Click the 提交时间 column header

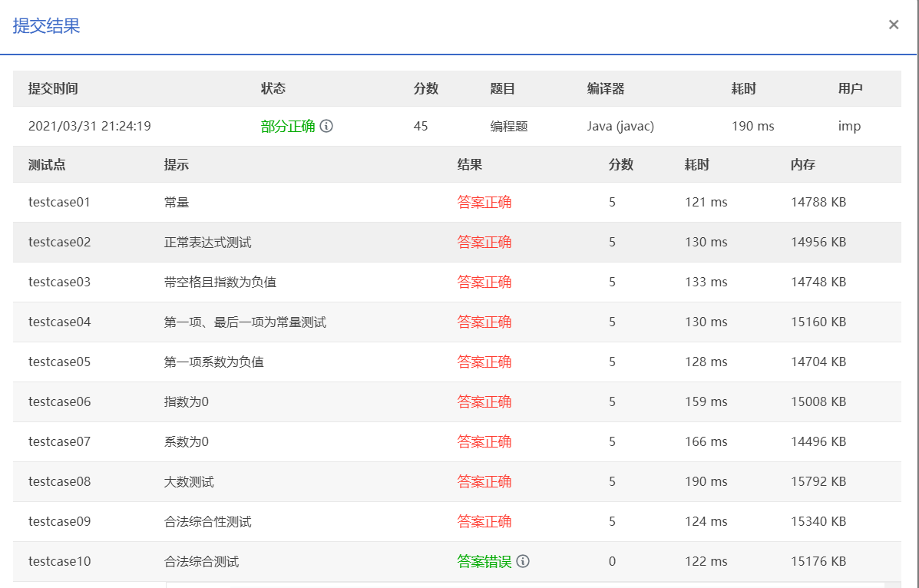(x=53, y=88)
